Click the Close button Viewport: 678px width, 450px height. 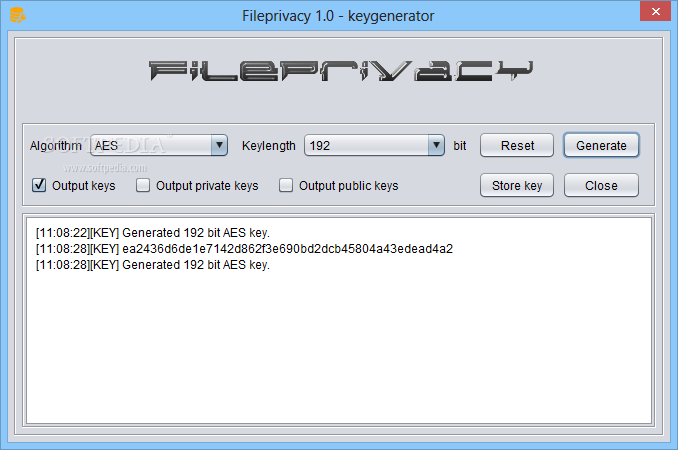coord(601,185)
